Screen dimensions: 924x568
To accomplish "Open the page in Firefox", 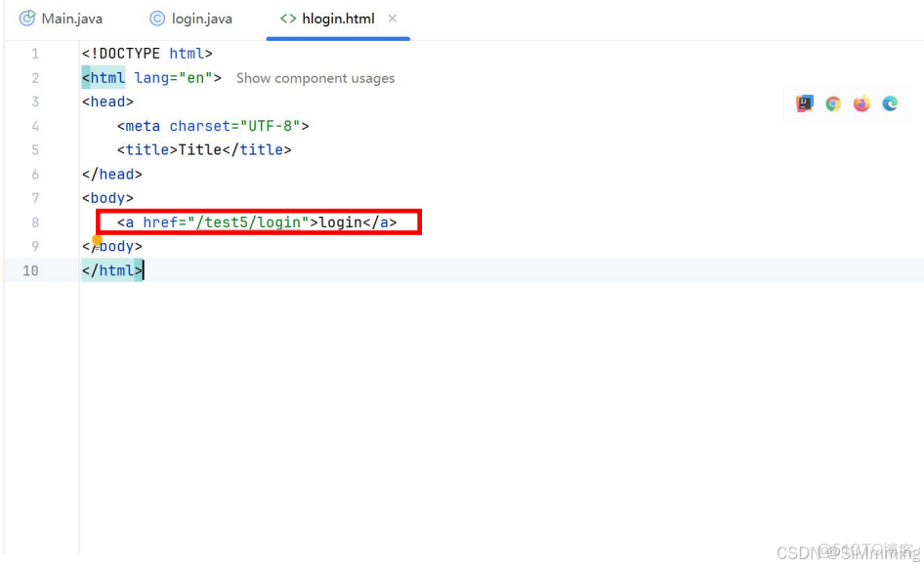I will point(861,103).
